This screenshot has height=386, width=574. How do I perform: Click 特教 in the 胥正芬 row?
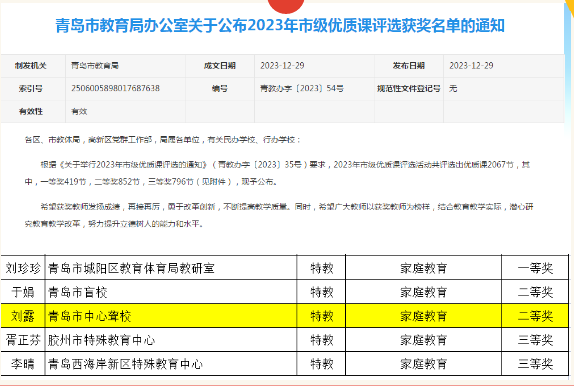321,340
